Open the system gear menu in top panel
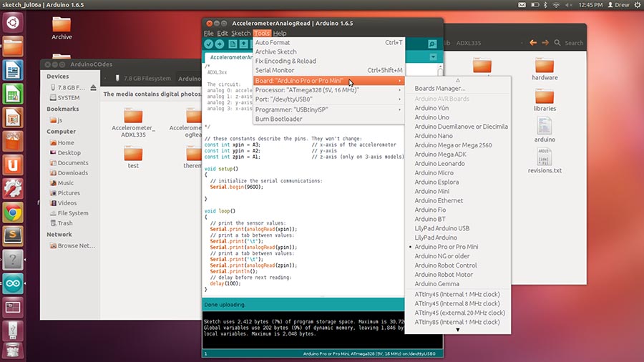Viewport: 644px width, 362px height. [x=637, y=5]
